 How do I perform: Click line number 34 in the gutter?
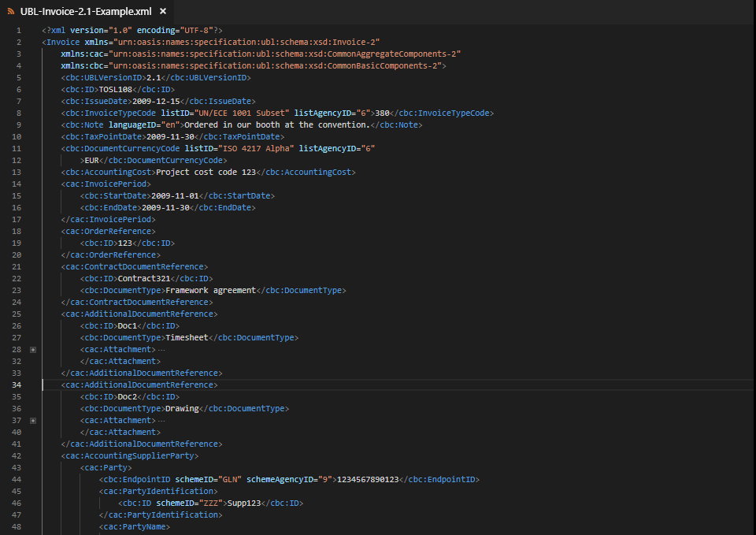(17, 385)
